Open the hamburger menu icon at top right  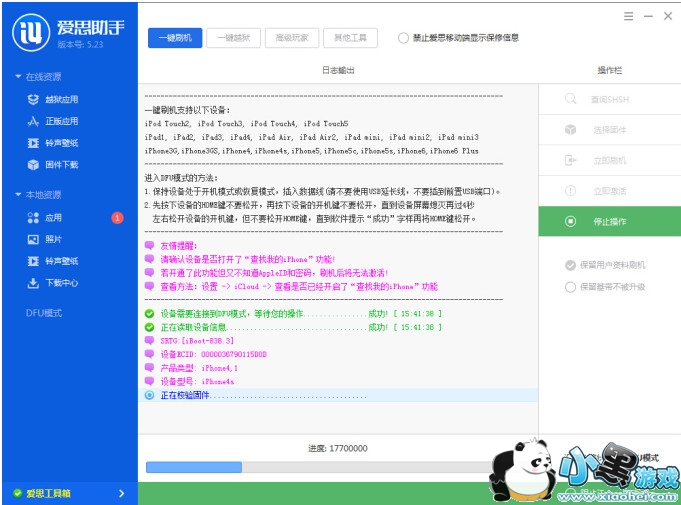click(x=628, y=17)
